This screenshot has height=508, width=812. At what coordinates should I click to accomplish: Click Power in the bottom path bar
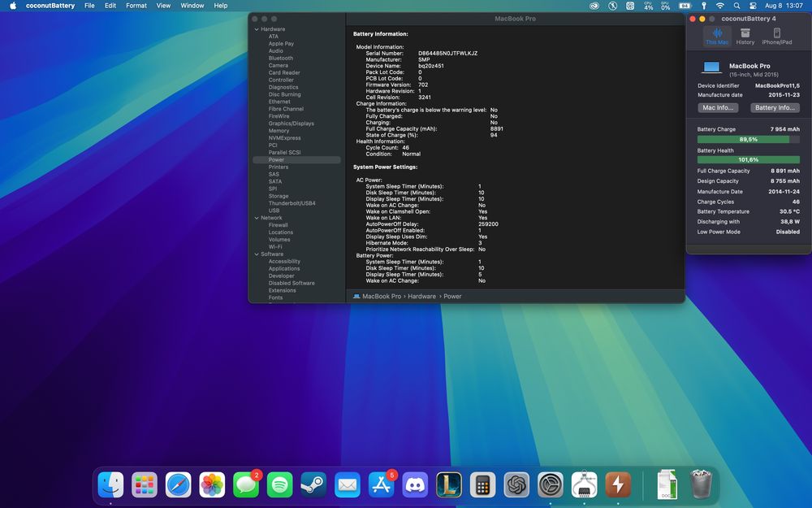452,297
